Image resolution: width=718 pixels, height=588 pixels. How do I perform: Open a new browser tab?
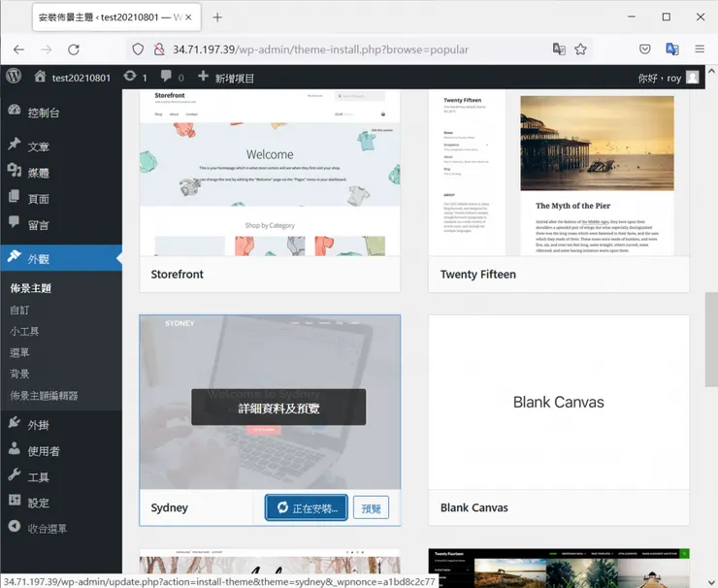pyautogui.click(x=217, y=17)
